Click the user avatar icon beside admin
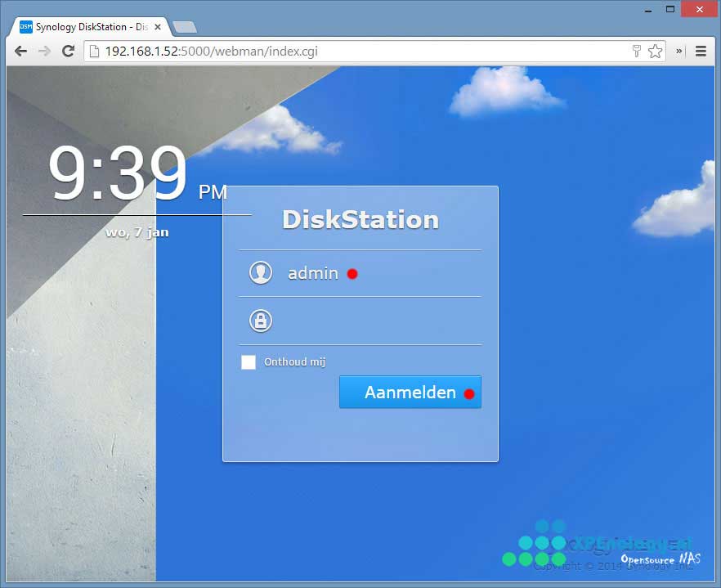Viewport: 721px width, 588px height. pyautogui.click(x=261, y=273)
